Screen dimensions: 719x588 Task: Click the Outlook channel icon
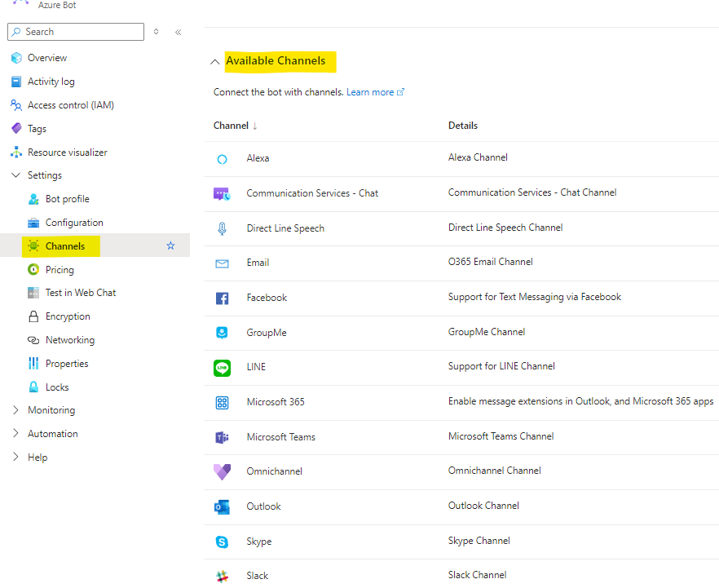point(222,507)
